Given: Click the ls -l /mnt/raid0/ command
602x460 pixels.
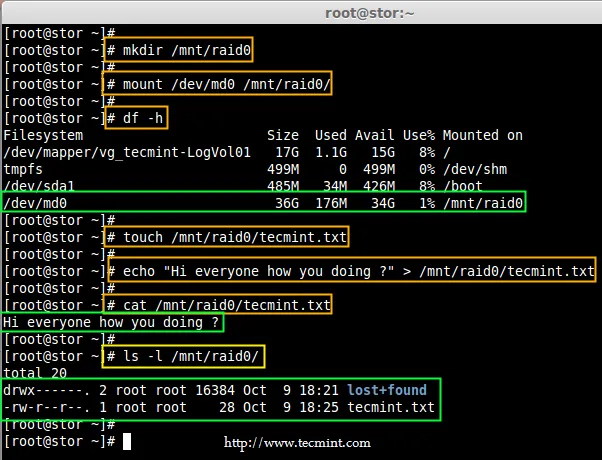Looking at the screenshot, I should pyautogui.click(x=187, y=356).
